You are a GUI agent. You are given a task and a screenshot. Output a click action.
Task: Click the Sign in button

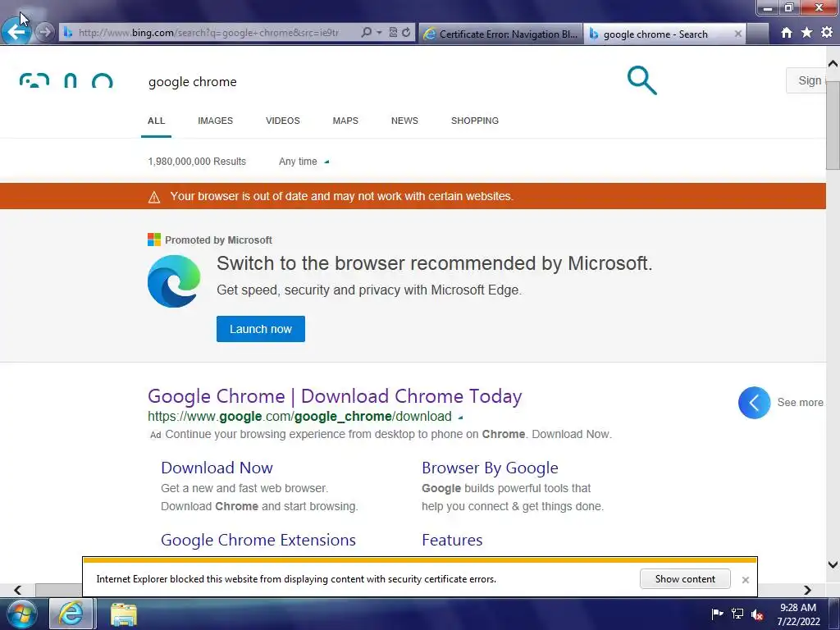(x=807, y=80)
